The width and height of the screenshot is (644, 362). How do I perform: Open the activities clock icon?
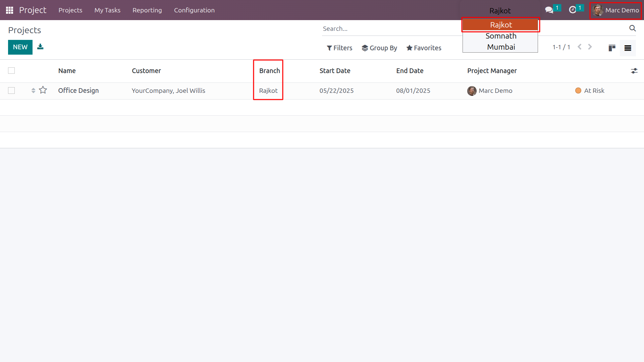pos(573,10)
